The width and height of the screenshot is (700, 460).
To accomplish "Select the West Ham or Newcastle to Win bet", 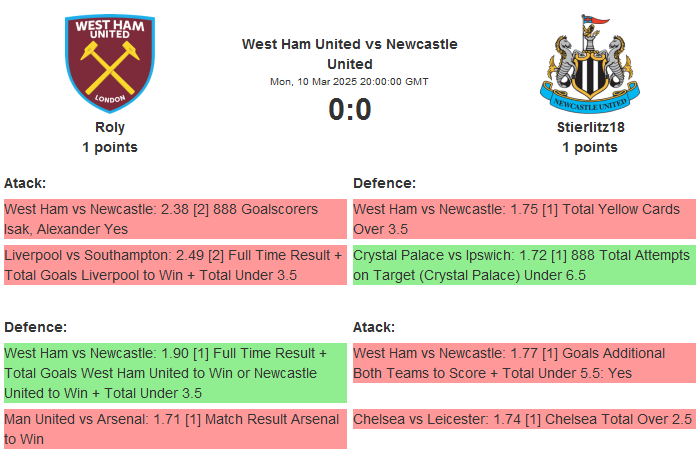I will pyautogui.click(x=175, y=373).
